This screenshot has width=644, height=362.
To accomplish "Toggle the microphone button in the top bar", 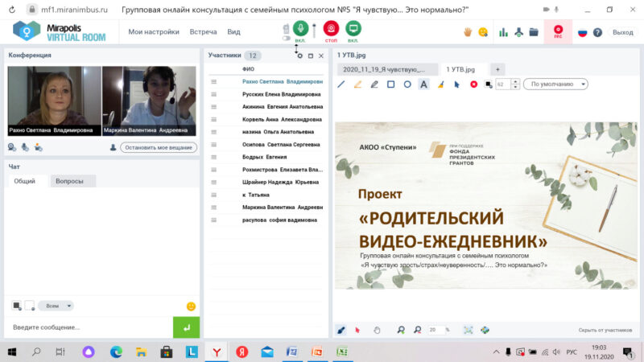I will (300, 29).
